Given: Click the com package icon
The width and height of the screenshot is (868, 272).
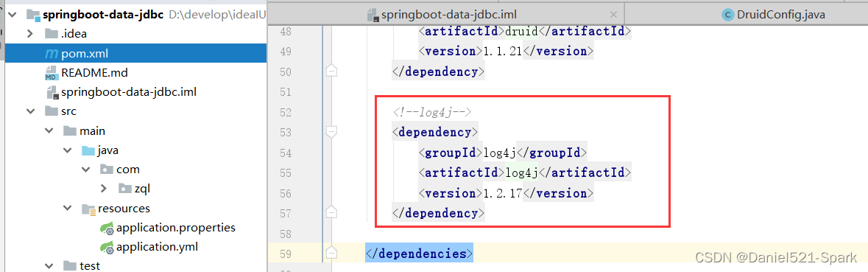Looking at the screenshot, I should coord(107,170).
